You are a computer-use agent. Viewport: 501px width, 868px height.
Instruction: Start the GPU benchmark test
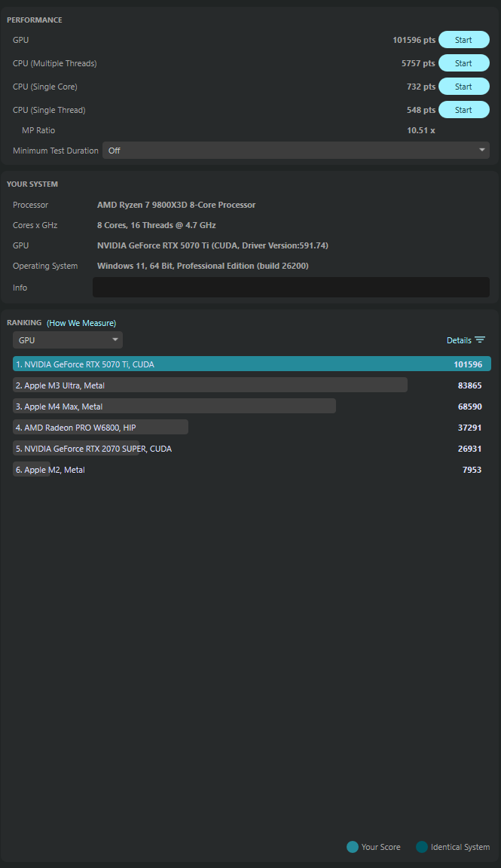tap(463, 40)
